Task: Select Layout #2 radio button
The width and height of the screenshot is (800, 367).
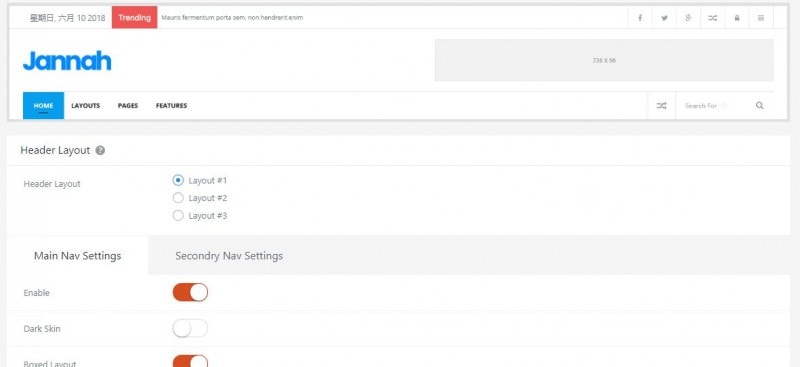Action: [x=178, y=198]
